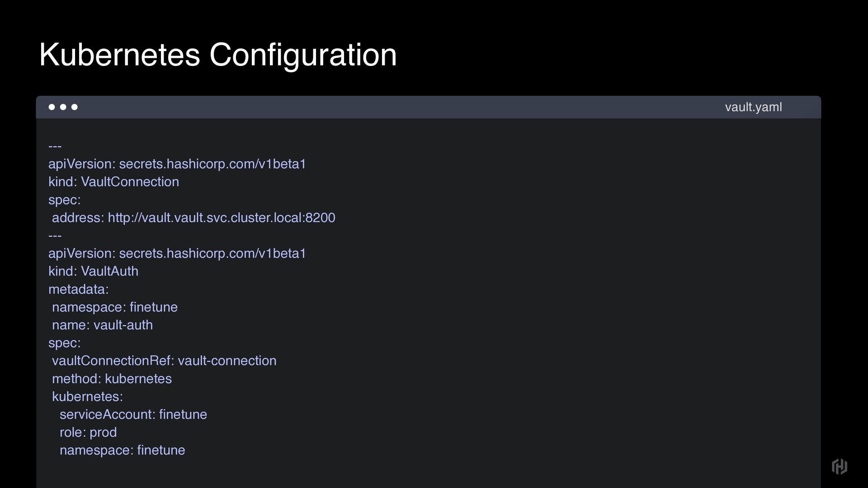The width and height of the screenshot is (868, 488).
Task: Click the method: kubernetes line
Action: coord(112,379)
